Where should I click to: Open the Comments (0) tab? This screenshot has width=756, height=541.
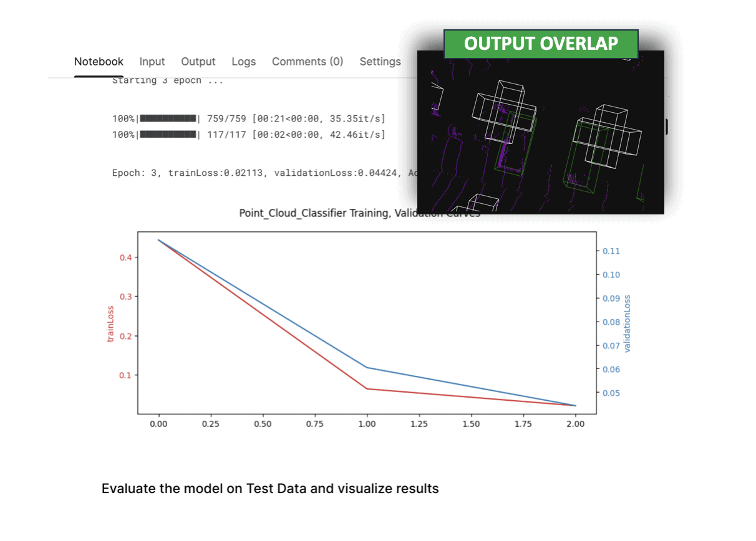pos(308,62)
